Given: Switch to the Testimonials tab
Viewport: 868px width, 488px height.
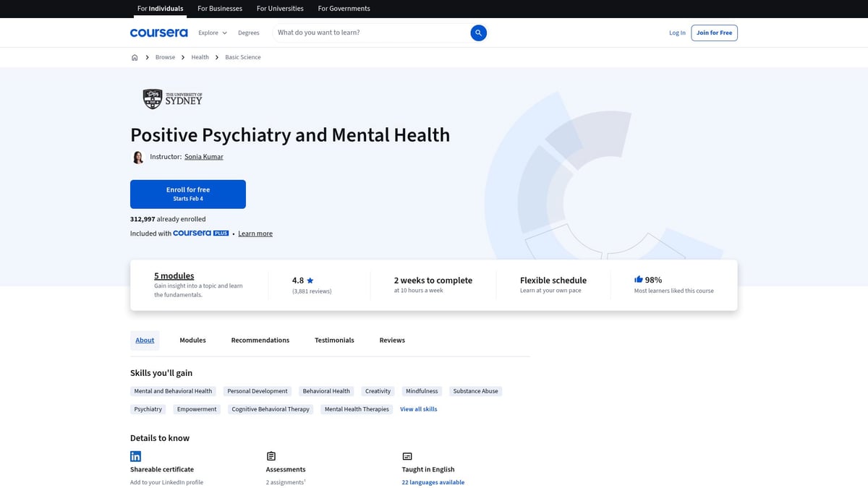Looking at the screenshot, I should click(334, 340).
